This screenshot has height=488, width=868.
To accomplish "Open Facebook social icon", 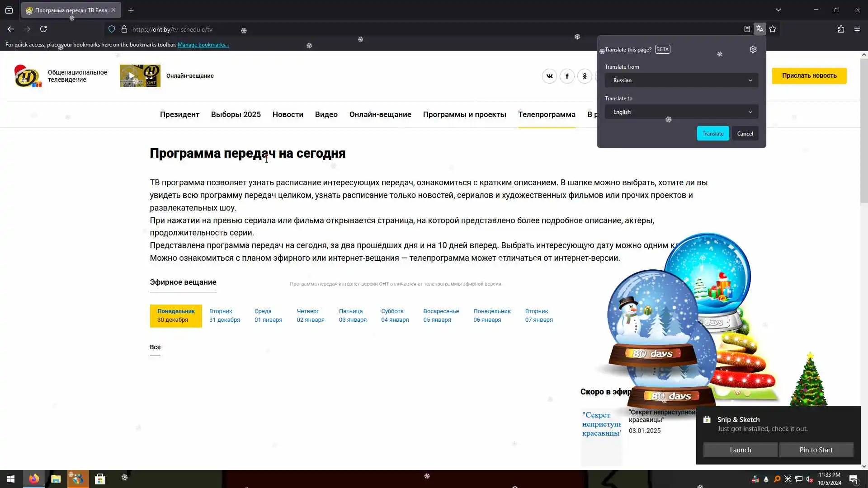I will tap(567, 76).
